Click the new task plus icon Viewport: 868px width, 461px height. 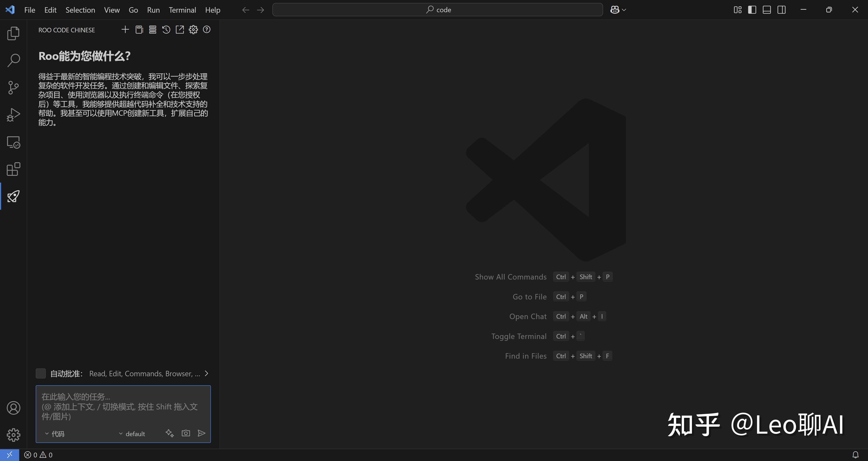pos(125,30)
